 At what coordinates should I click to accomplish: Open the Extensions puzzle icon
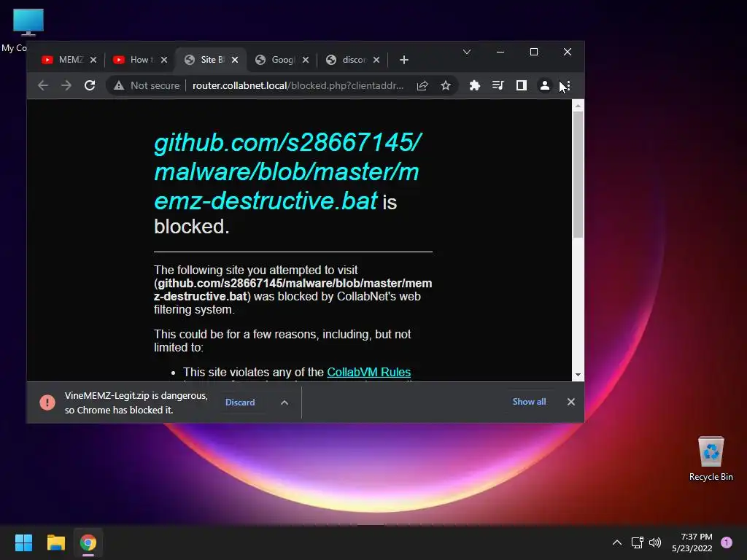click(474, 86)
